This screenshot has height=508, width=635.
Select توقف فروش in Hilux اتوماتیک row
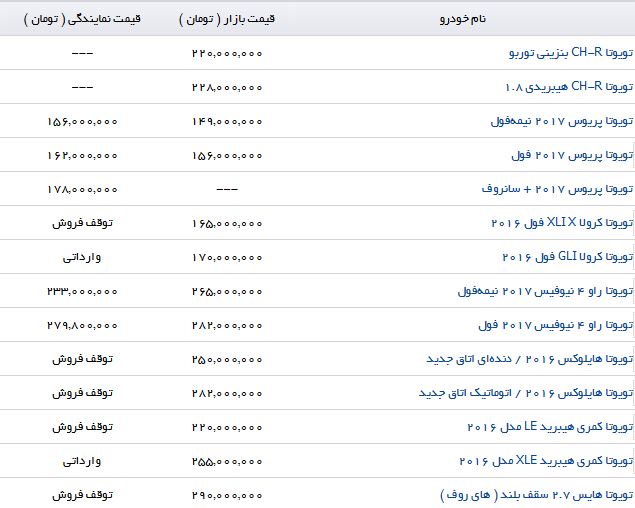point(82,393)
